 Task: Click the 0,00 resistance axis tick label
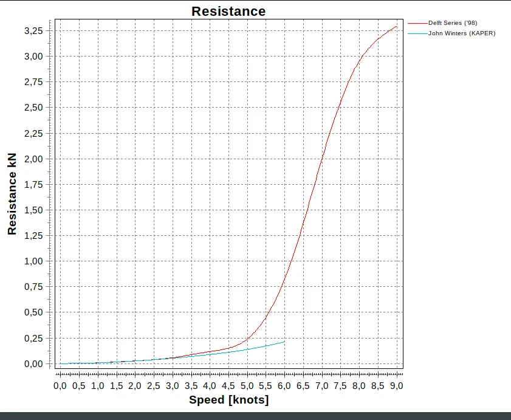coord(33,363)
